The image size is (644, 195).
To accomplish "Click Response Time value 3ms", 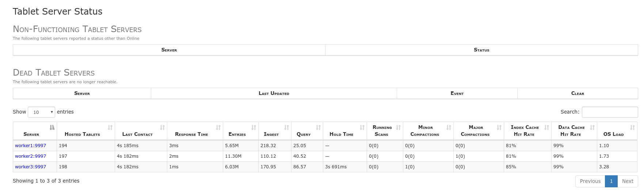I will coord(174,146).
